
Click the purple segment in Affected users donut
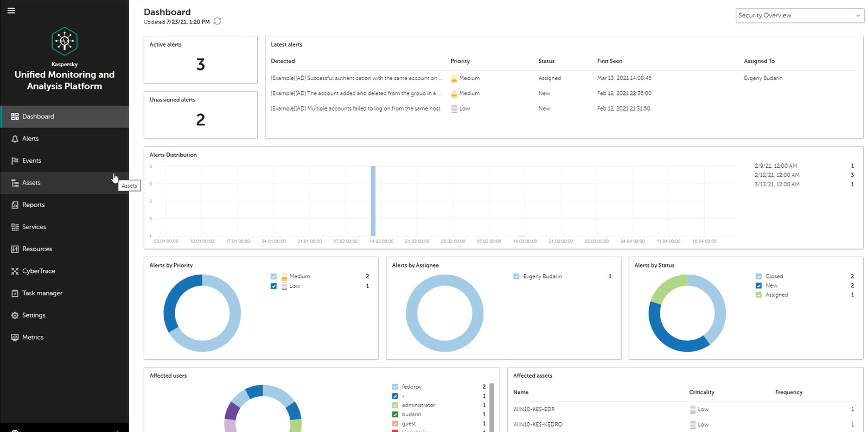(232, 412)
